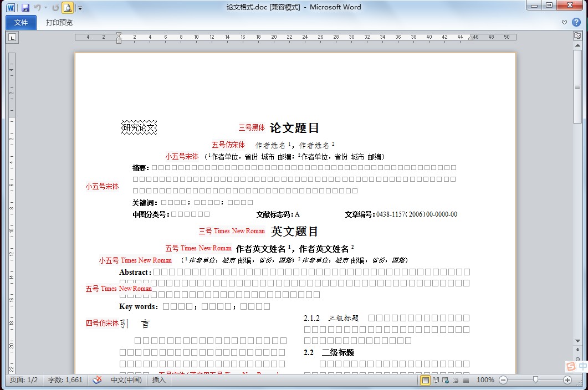Click the right indent marker on the ruler
The width and height of the screenshot is (588, 390).
point(471,38)
